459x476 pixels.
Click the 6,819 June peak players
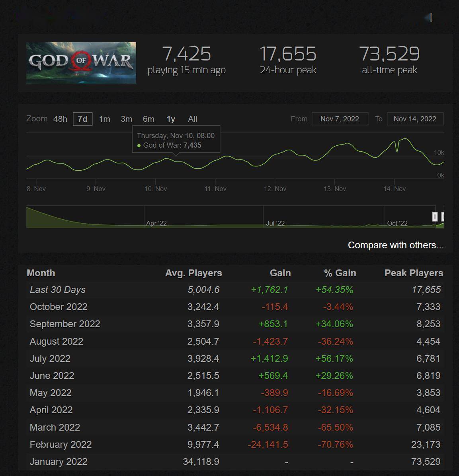[x=428, y=376]
